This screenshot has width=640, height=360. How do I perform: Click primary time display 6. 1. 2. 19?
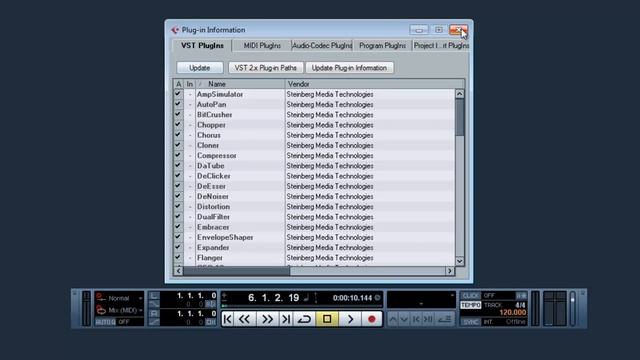pos(273,298)
